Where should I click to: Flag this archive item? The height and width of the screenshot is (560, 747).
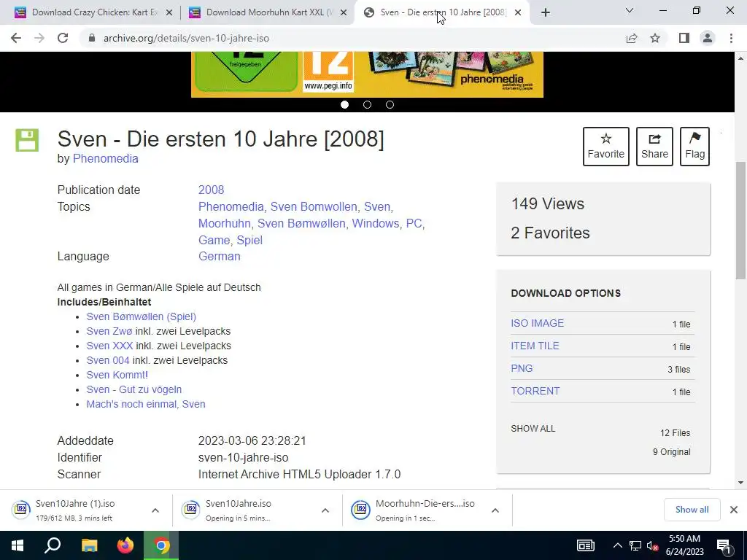point(694,146)
